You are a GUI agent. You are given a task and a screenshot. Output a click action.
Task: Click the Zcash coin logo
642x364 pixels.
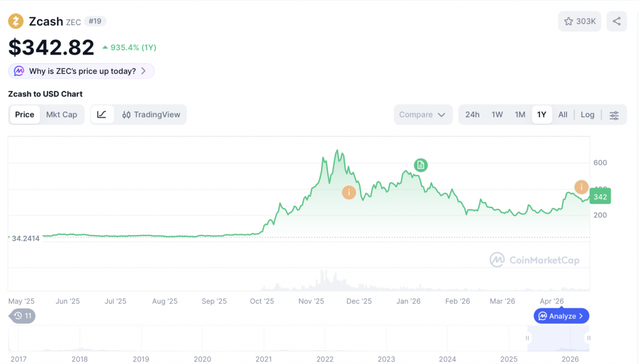pyautogui.click(x=15, y=21)
